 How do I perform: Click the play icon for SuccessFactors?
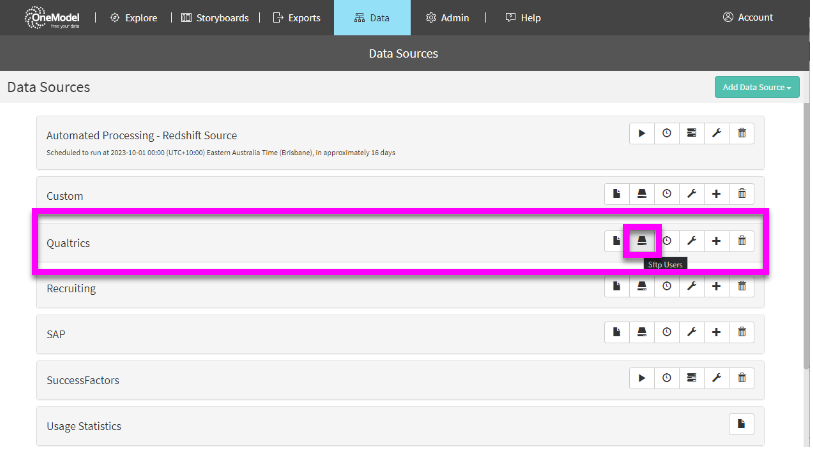[x=641, y=378]
